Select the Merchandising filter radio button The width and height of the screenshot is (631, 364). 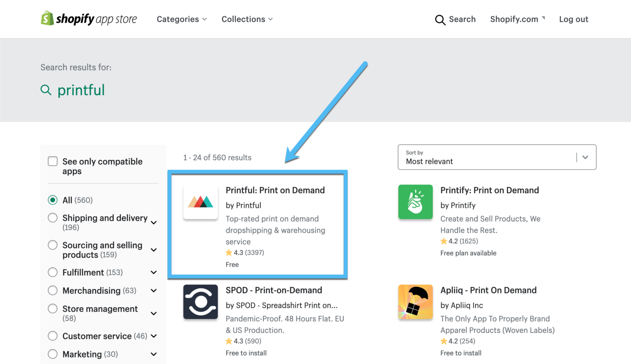pyautogui.click(x=53, y=290)
